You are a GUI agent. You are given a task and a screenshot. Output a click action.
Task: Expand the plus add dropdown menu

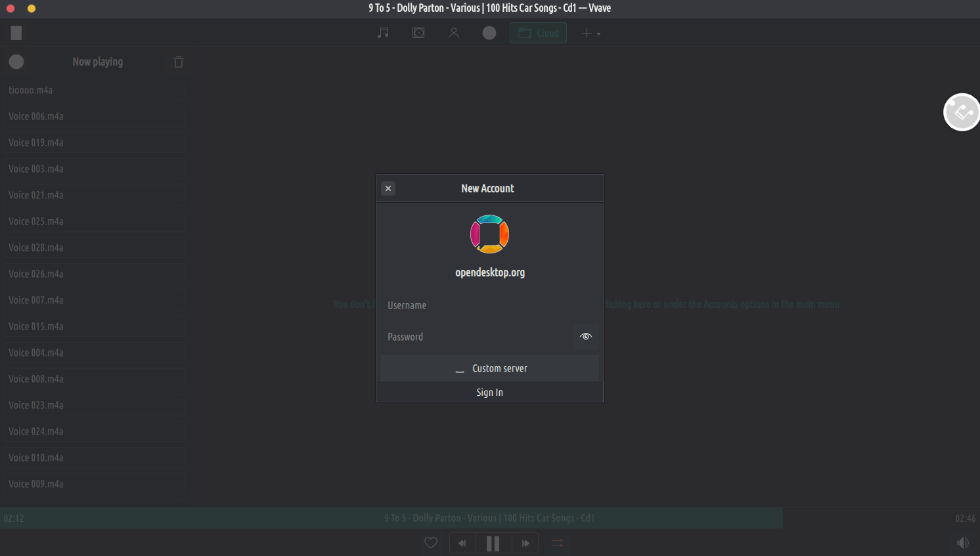590,33
